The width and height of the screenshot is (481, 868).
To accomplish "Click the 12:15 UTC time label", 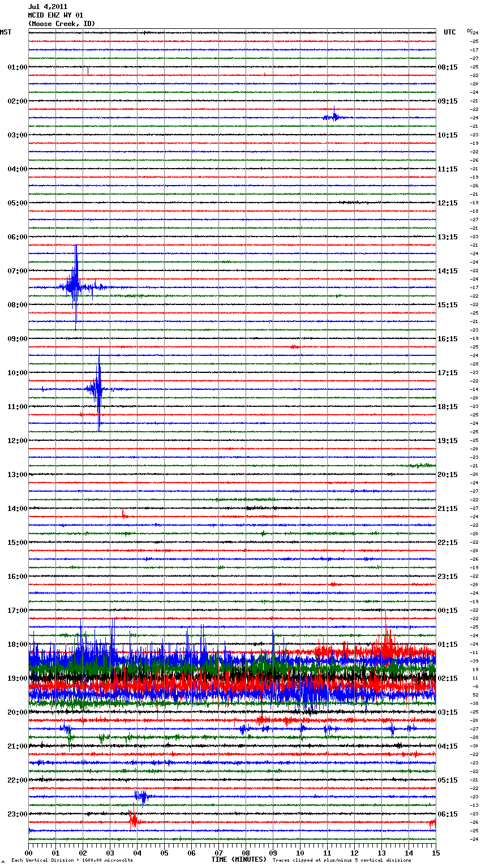I will (x=448, y=203).
